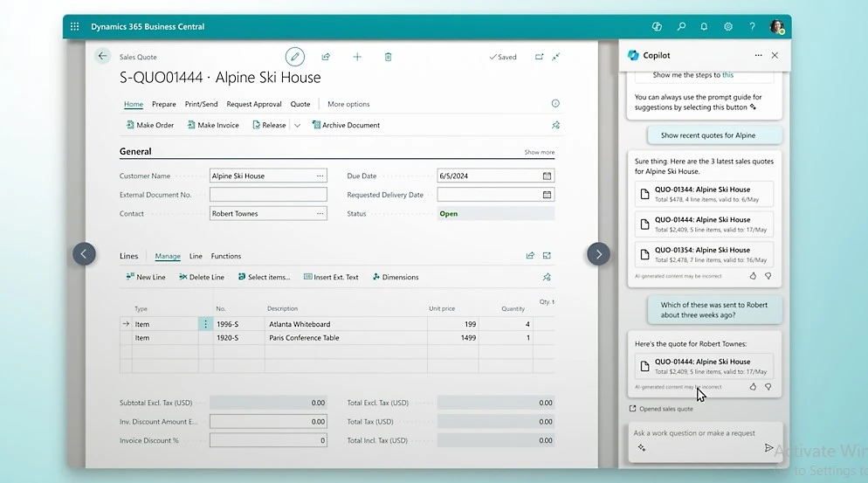Collapse the General section header

tap(135, 151)
